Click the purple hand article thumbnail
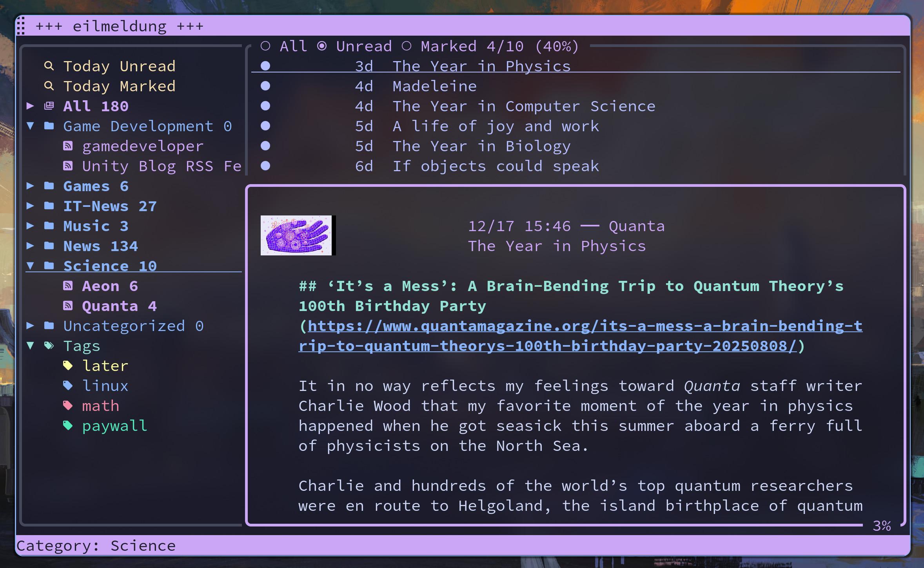The height and width of the screenshot is (568, 924). (x=296, y=235)
